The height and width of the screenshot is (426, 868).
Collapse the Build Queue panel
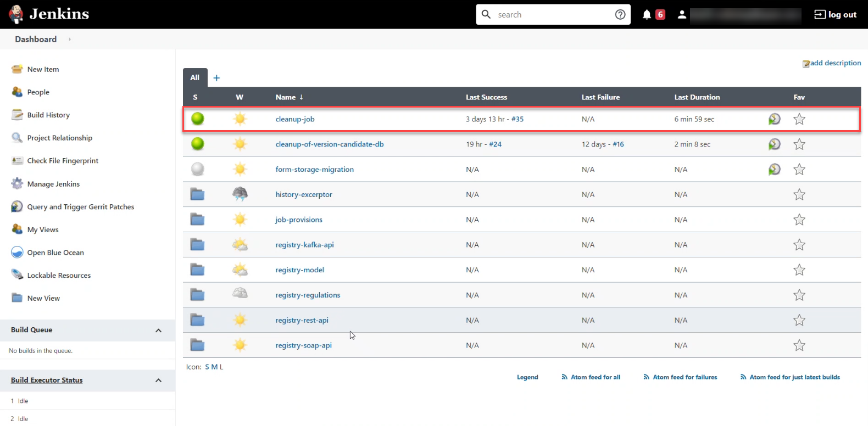point(158,330)
